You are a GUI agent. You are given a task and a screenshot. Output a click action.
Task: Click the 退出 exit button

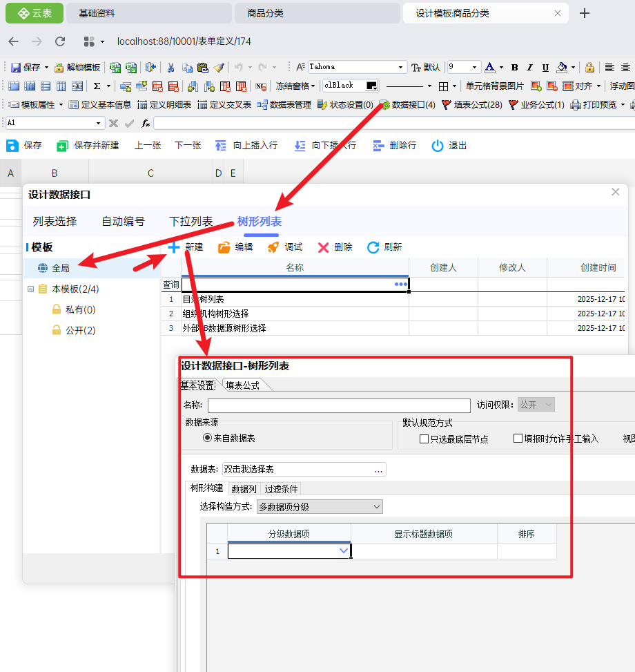point(449,146)
